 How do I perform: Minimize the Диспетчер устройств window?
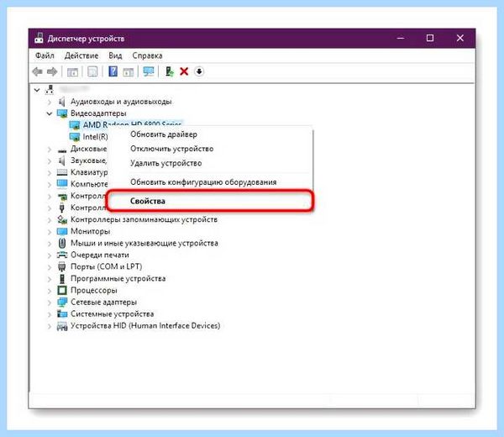pyautogui.click(x=401, y=38)
